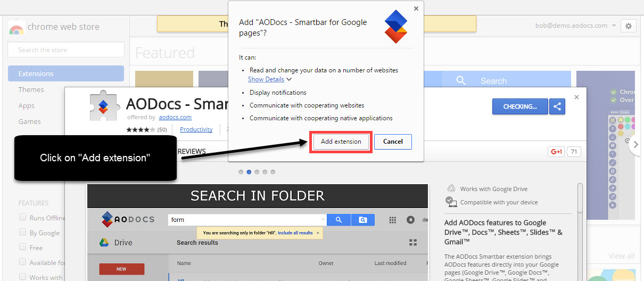Image resolution: width=644 pixels, height=281 pixels.
Task: Click the Name column header
Action: click(184, 263)
